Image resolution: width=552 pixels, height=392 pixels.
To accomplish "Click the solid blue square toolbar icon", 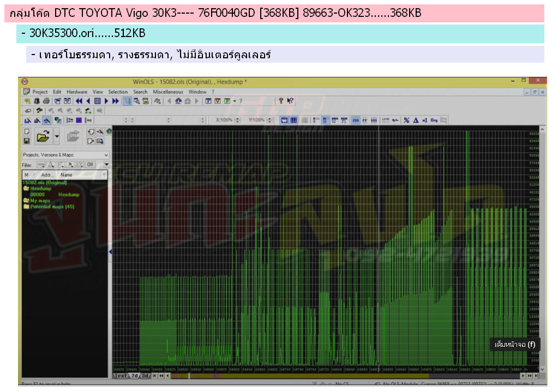I will coord(79,120).
